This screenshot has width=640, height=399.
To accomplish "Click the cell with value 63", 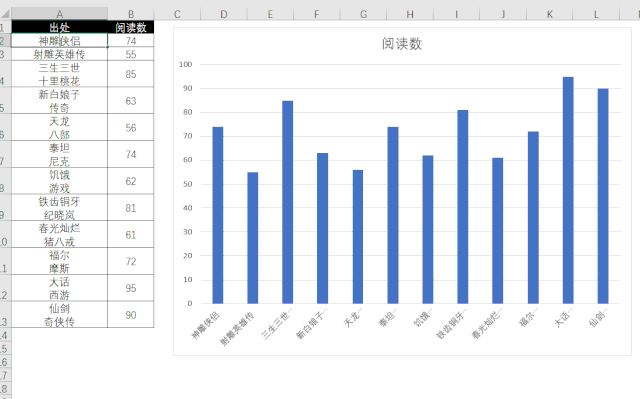I will click(x=131, y=101).
